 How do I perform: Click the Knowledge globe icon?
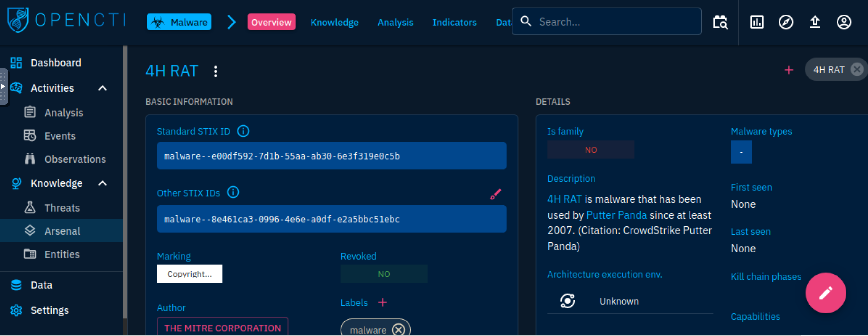pos(16,183)
